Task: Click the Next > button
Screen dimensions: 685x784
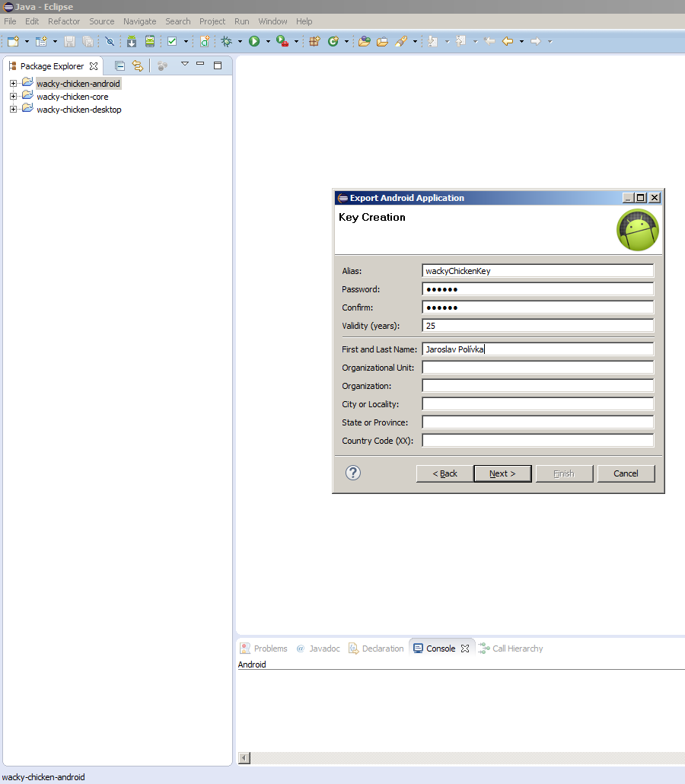Action: (x=502, y=473)
